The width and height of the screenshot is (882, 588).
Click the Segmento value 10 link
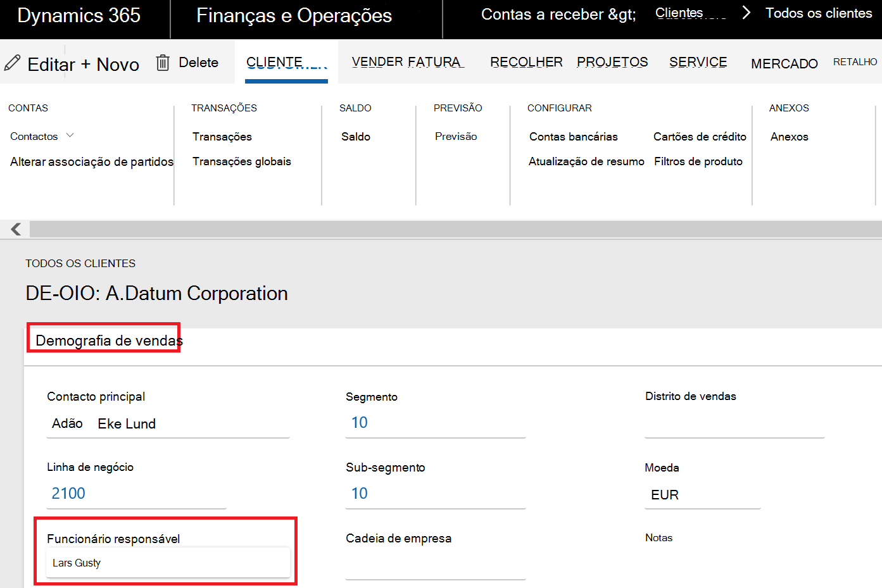point(360,423)
